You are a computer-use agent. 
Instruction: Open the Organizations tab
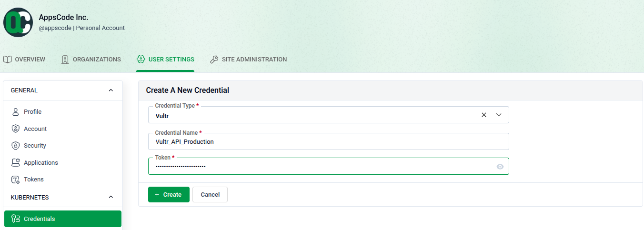pyautogui.click(x=91, y=60)
